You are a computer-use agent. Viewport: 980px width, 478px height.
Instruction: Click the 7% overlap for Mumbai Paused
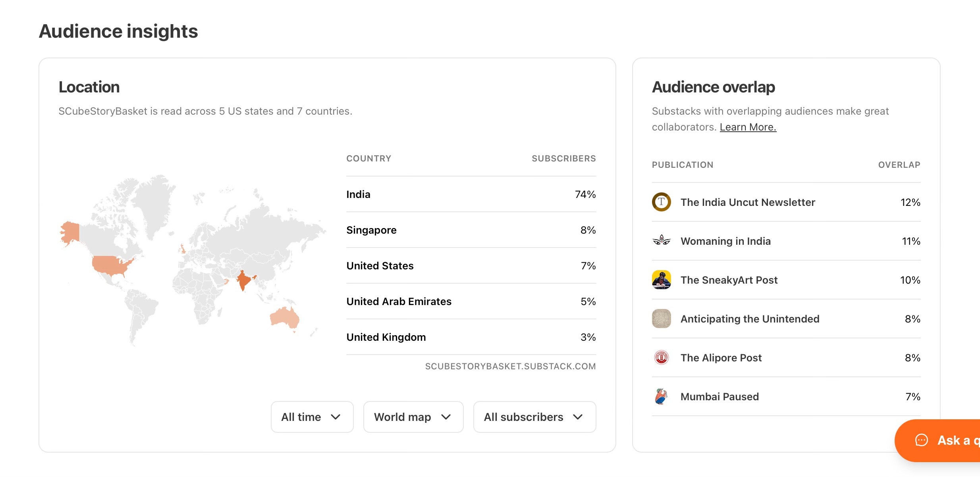913,397
